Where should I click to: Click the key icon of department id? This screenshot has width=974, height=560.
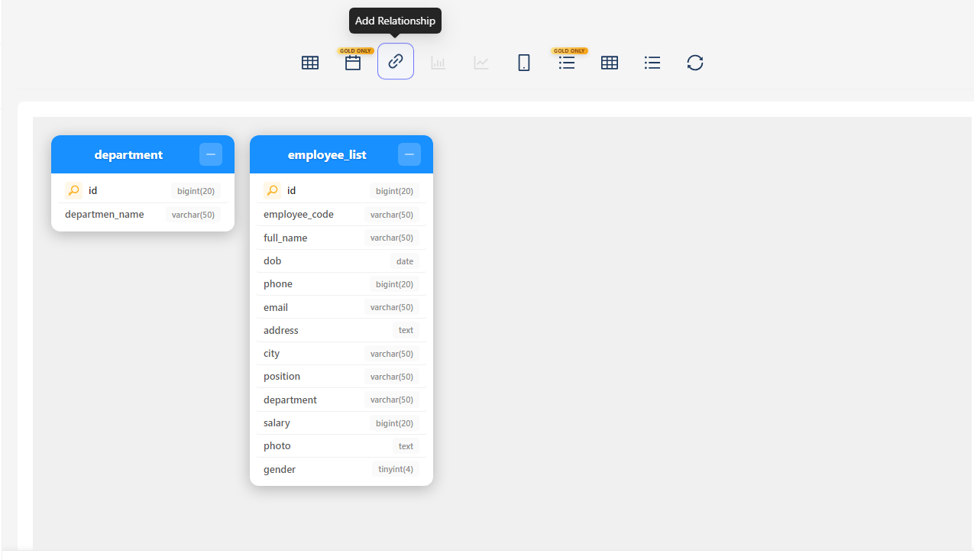[74, 191]
